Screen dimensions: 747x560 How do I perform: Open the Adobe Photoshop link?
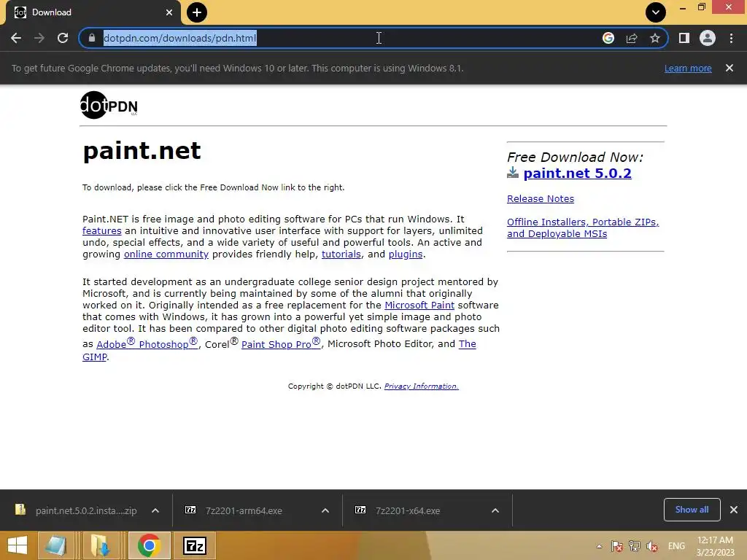147,343
